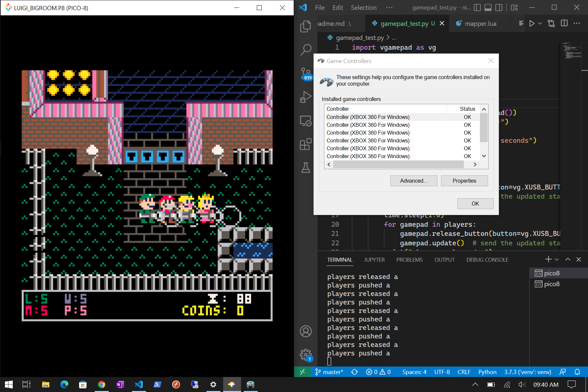
Task: Open the Extensions view
Action: pyautogui.click(x=305, y=144)
